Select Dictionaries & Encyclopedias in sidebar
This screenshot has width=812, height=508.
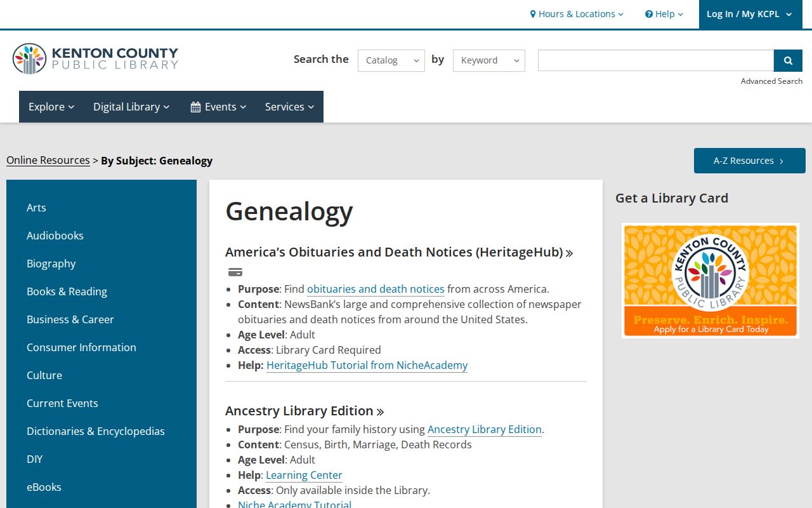(x=96, y=431)
